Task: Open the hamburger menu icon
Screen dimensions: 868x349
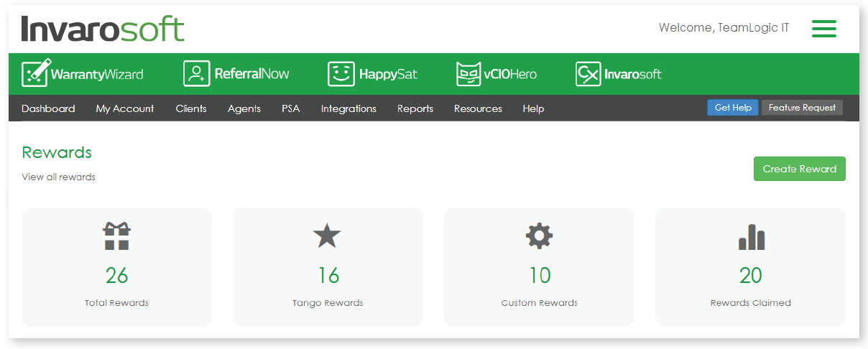Action: pyautogui.click(x=823, y=28)
